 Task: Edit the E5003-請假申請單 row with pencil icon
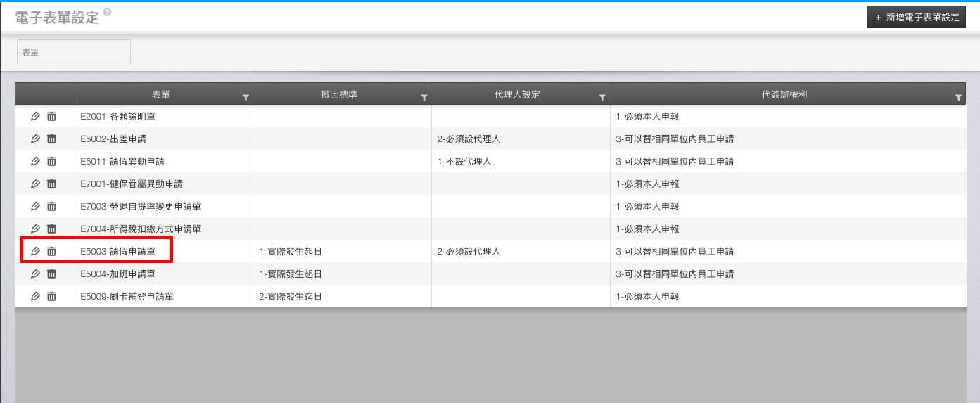tap(36, 251)
